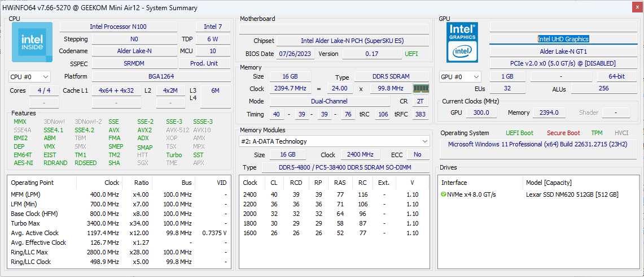Click the Intel Graphics GPU logo

coord(462,42)
